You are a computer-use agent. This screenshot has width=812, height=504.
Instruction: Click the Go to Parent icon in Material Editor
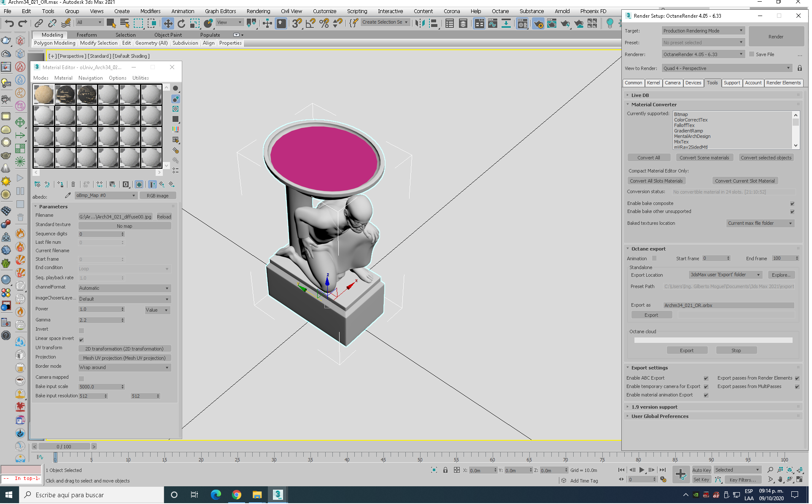pyautogui.click(x=162, y=184)
